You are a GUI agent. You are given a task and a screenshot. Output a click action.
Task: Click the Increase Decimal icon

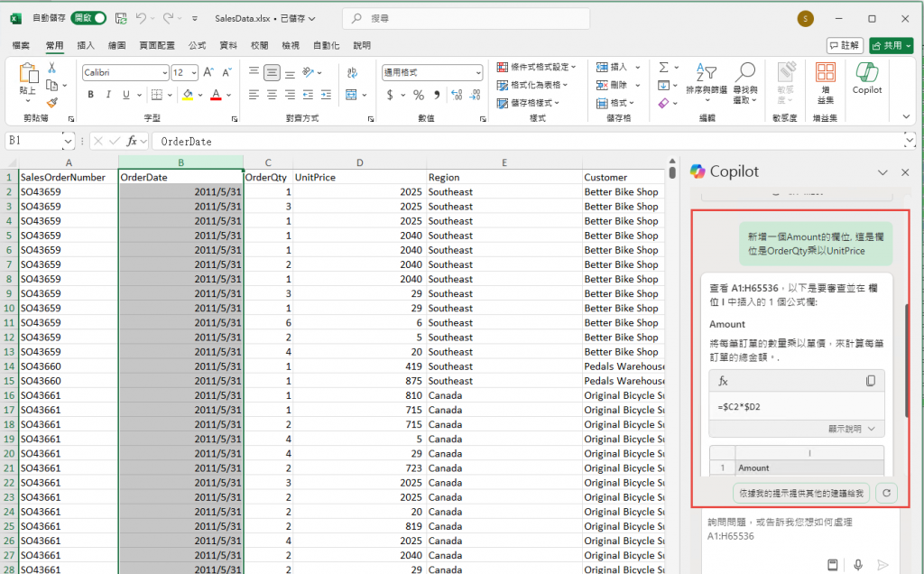click(457, 94)
